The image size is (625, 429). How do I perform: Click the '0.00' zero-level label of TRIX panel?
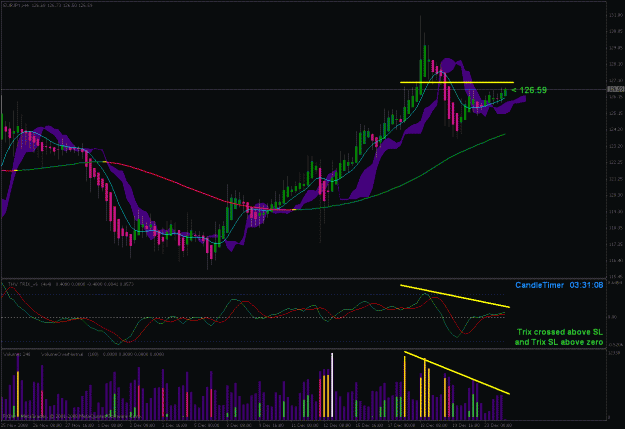[613, 317]
